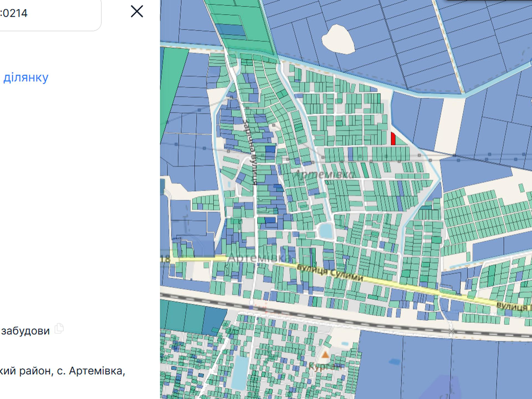Click the small dark-blue pond southeast of Курган
532x399 pixels.
(394, 362)
